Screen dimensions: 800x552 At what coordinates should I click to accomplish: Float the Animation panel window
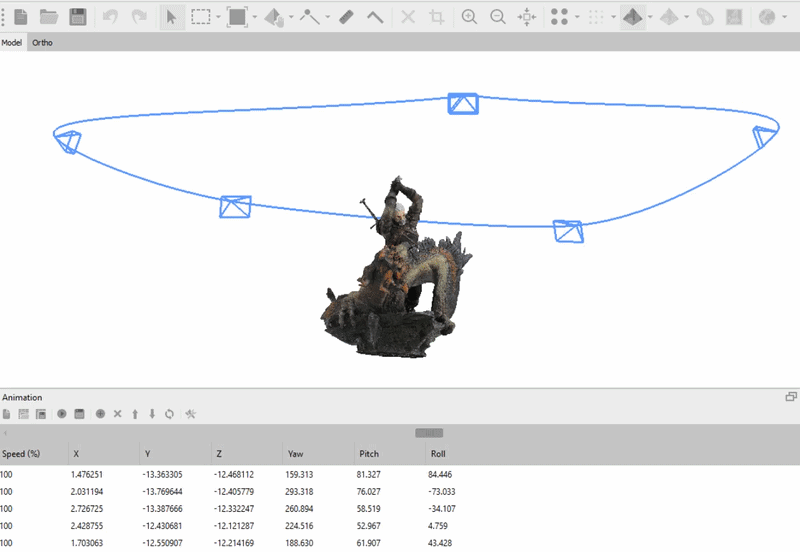tap(791, 396)
